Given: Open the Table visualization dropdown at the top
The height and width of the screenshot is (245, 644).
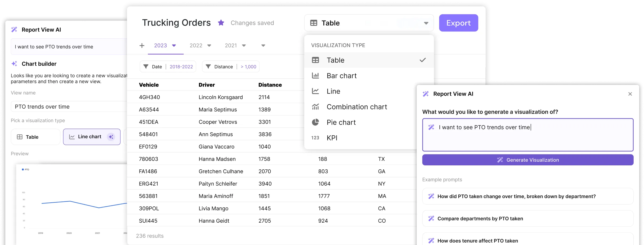Looking at the screenshot, I should click(x=369, y=23).
